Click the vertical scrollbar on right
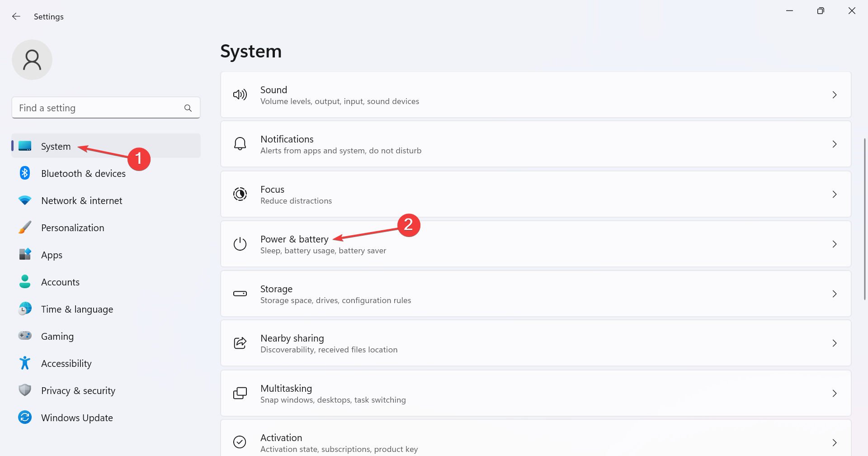Screen dimensions: 868x456 [864, 219]
